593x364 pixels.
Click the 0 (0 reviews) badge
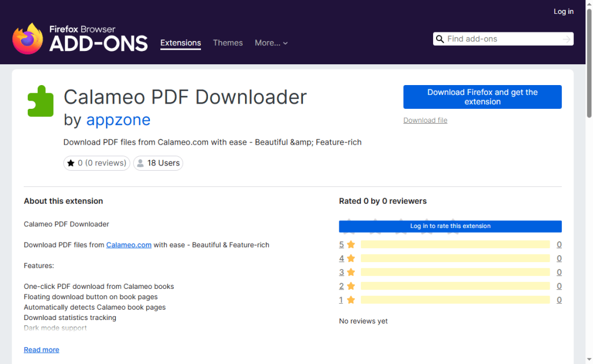(97, 163)
